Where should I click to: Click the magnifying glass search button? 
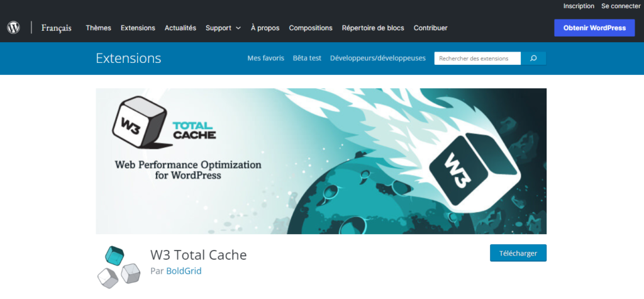click(x=533, y=59)
